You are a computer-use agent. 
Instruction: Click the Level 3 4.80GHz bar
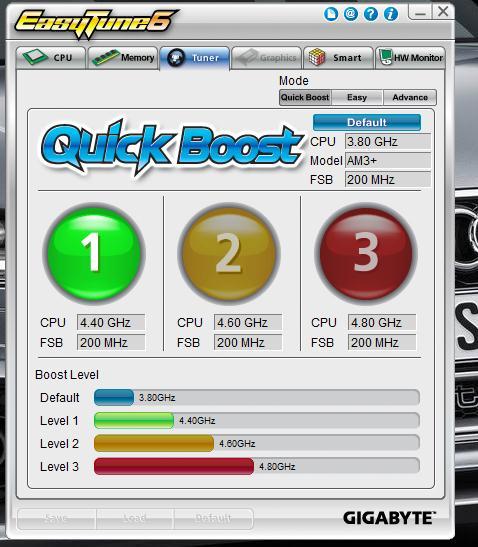[x=257, y=466]
